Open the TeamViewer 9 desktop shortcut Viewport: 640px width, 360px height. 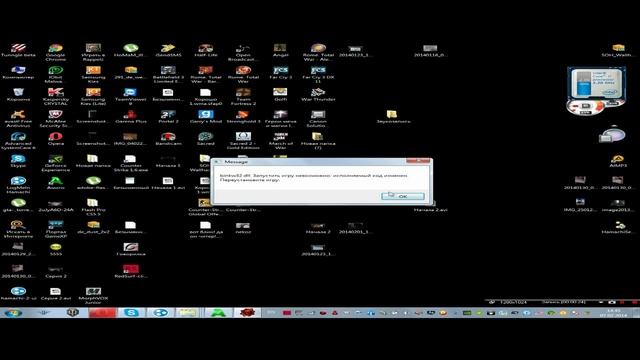click(x=131, y=97)
